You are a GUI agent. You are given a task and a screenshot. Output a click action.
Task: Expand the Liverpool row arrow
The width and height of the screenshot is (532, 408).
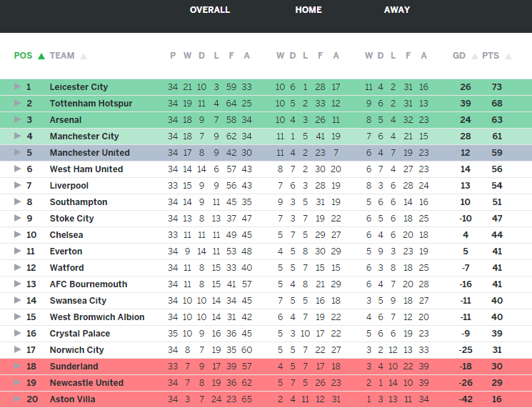pyautogui.click(x=18, y=186)
